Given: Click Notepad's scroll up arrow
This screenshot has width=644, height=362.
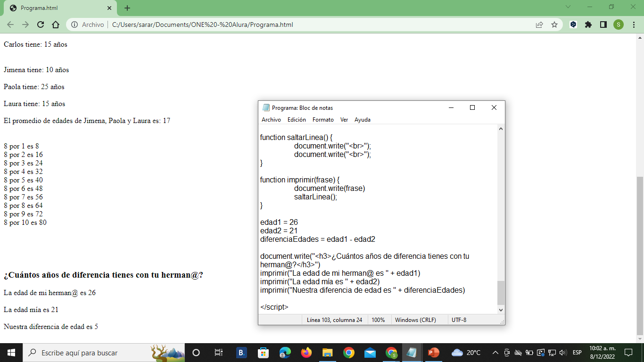Looking at the screenshot, I should (501, 129).
